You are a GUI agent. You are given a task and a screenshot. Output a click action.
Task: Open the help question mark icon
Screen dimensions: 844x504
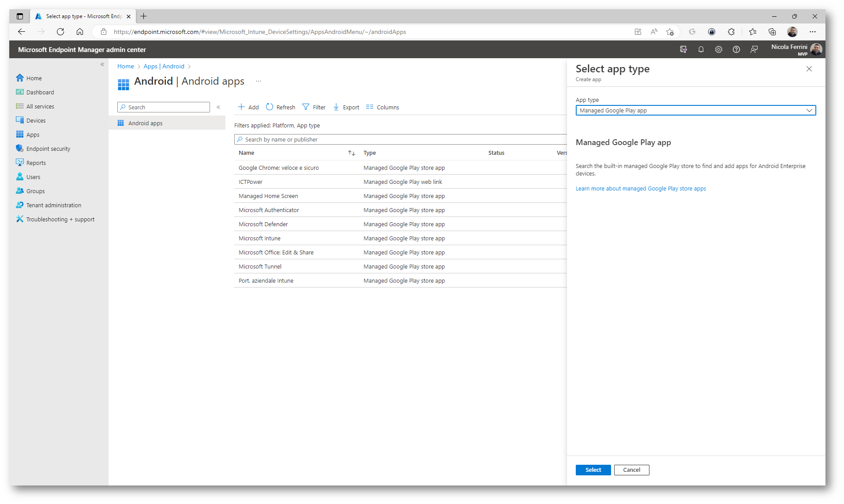(x=736, y=49)
